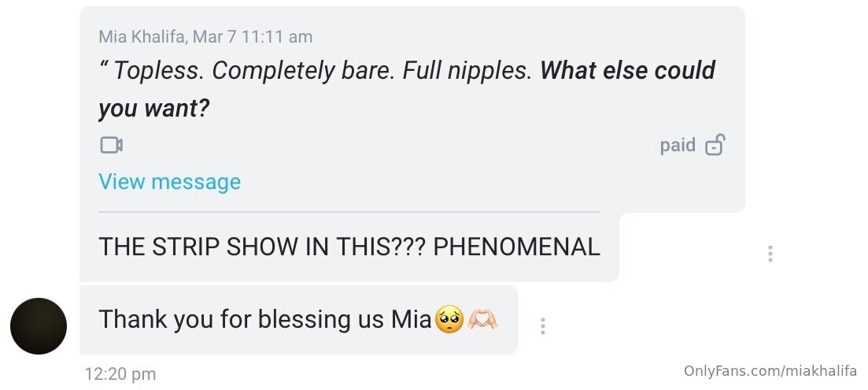The height and width of the screenshot is (390, 868).
Task: Click the opening quotation mark of quoted message
Action: tap(103, 69)
